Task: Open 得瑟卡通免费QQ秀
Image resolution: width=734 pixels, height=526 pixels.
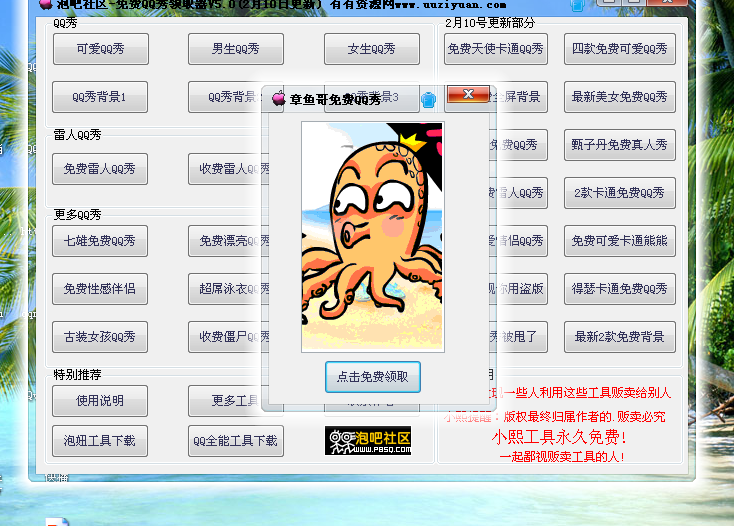Action: click(x=620, y=289)
